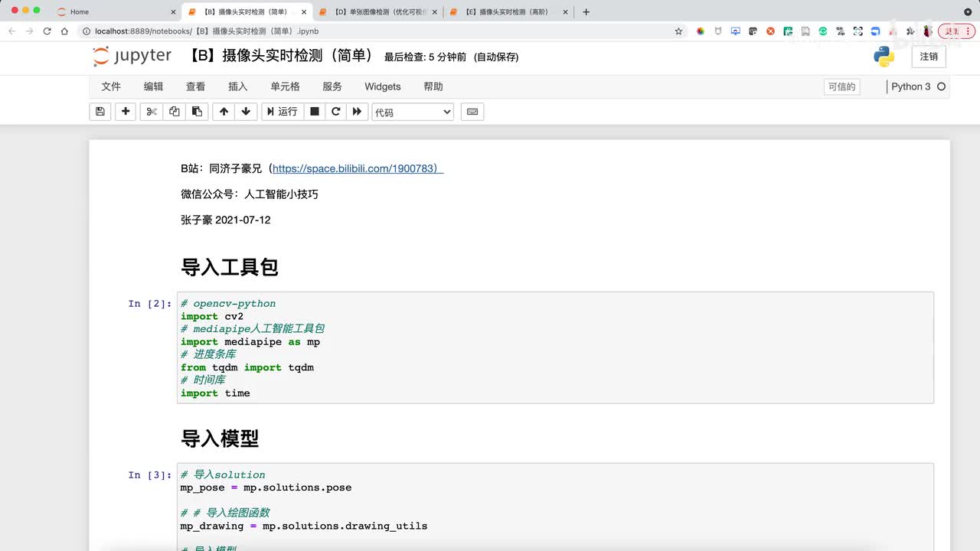The height and width of the screenshot is (551, 980).
Task: Click the colorful wheel extension icon
Action: [x=700, y=31]
